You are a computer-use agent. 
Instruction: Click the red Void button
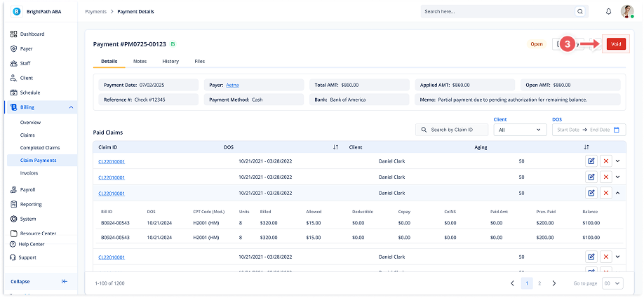click(x=615, y=44)
